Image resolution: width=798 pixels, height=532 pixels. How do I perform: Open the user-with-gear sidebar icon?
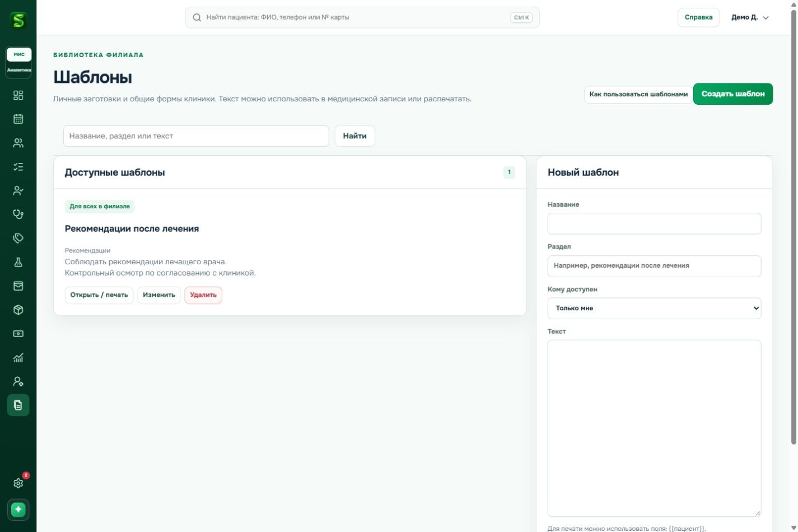(18, 381)
